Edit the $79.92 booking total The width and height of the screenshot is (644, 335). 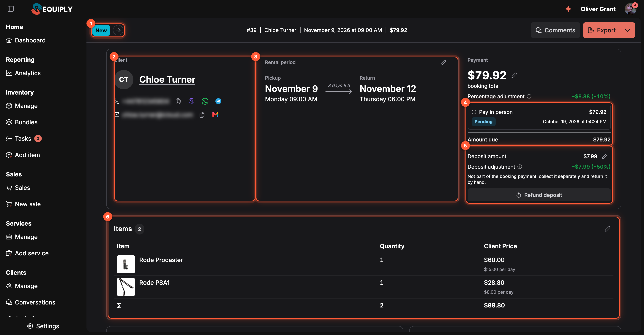coord(514,75)
